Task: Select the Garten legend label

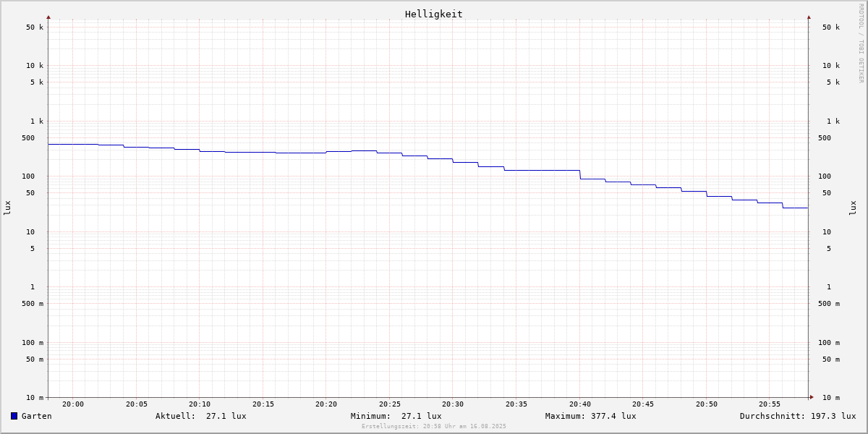Action: 37,416
